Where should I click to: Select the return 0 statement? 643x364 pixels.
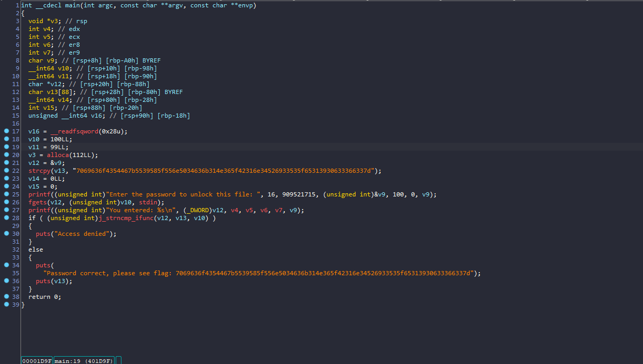tap(45, 297)
